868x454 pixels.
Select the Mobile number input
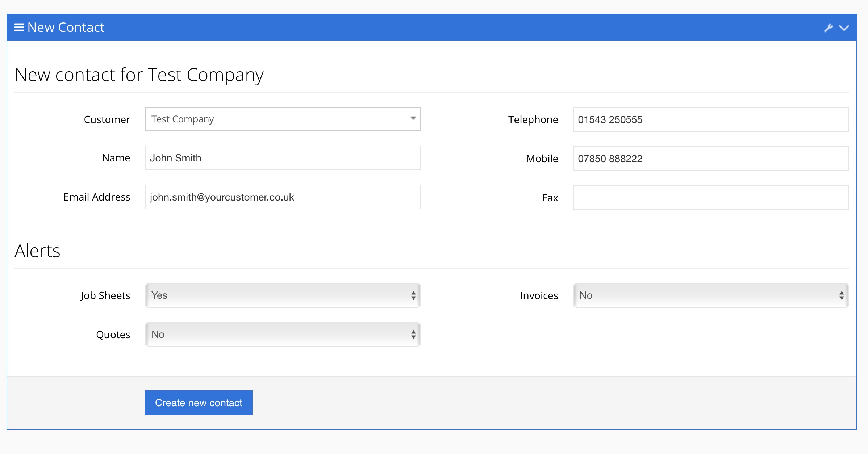tap(710, 159)
